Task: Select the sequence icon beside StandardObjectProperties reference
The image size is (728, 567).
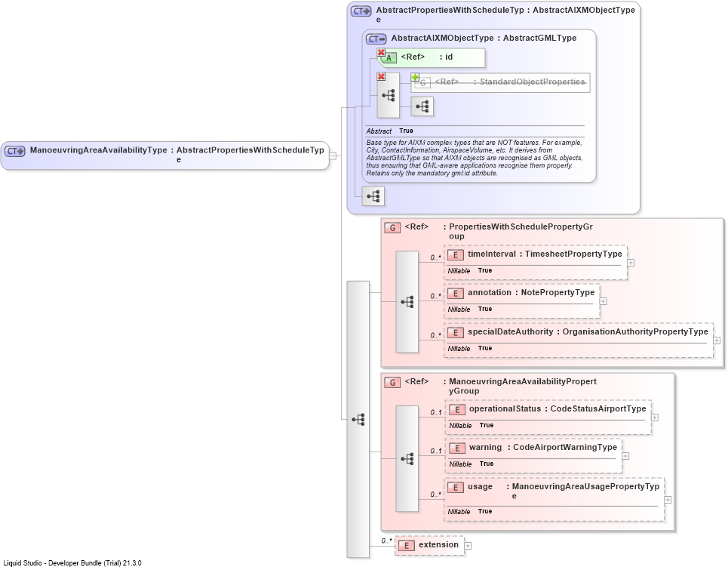Action: (x=389, y=95)
